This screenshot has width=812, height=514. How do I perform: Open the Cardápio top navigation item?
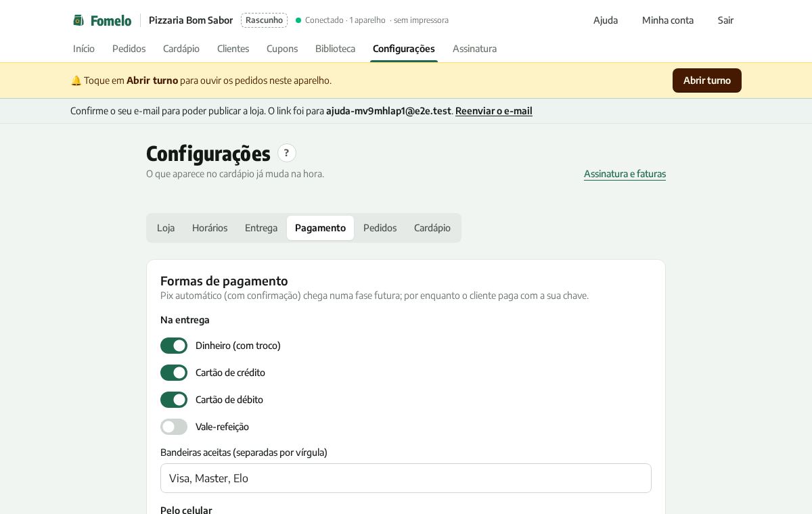click(181, 49)
